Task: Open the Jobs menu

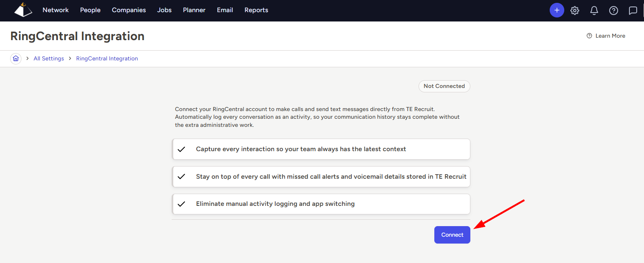Action: [164, 10]
